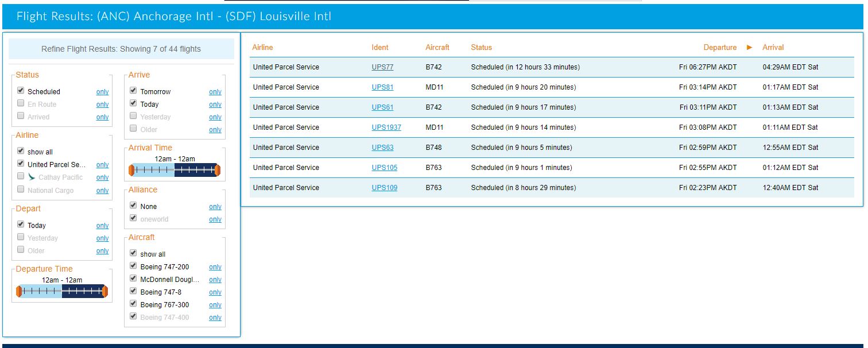This screenshot has width=868, height=348.
Task: Click the 'Fri 06:27PM AKDT' departure cell
Action: pos(708,67)
